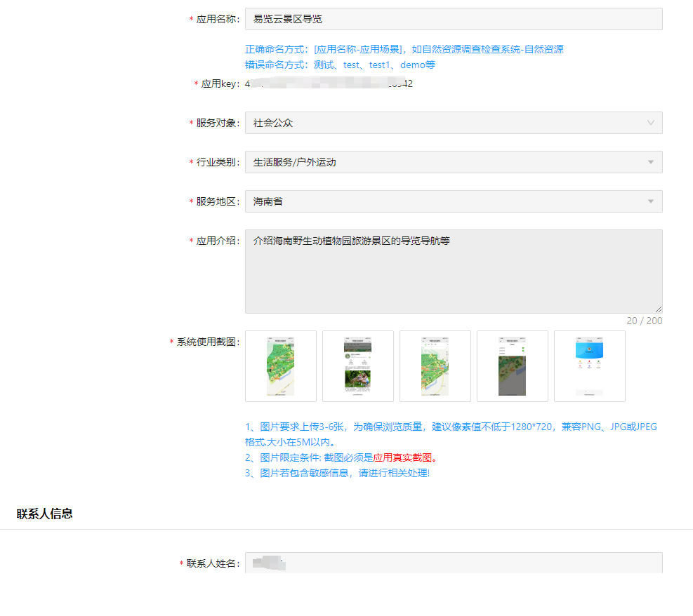Open the fourth dark 3D map thumbnail
The width and height of the screenshot is (693, 616).
coord(512,366)
